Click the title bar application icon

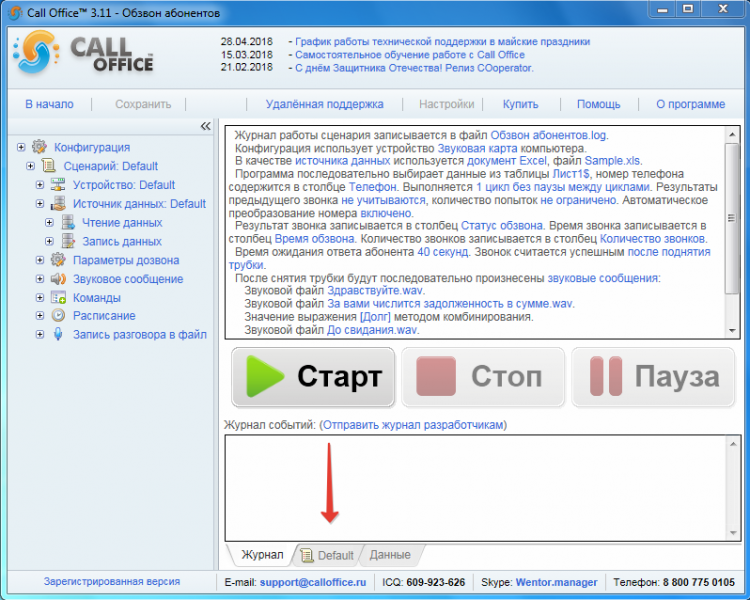tap(15, 12)
